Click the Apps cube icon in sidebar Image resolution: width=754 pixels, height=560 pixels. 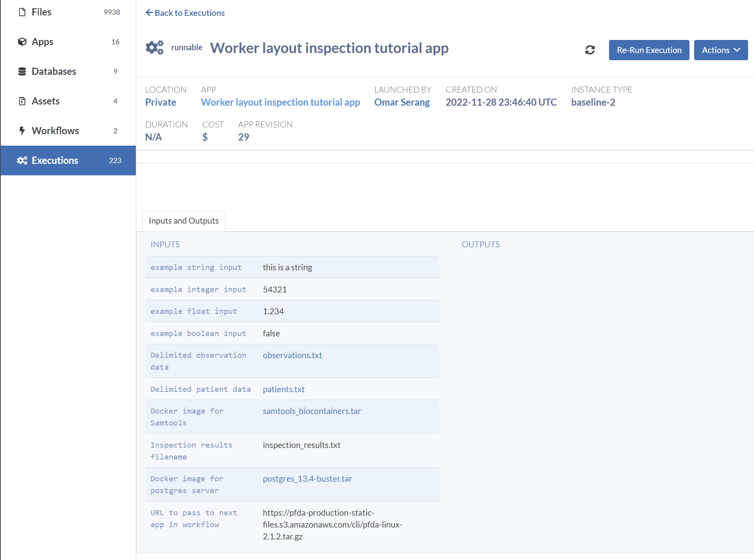pos(22,42)
